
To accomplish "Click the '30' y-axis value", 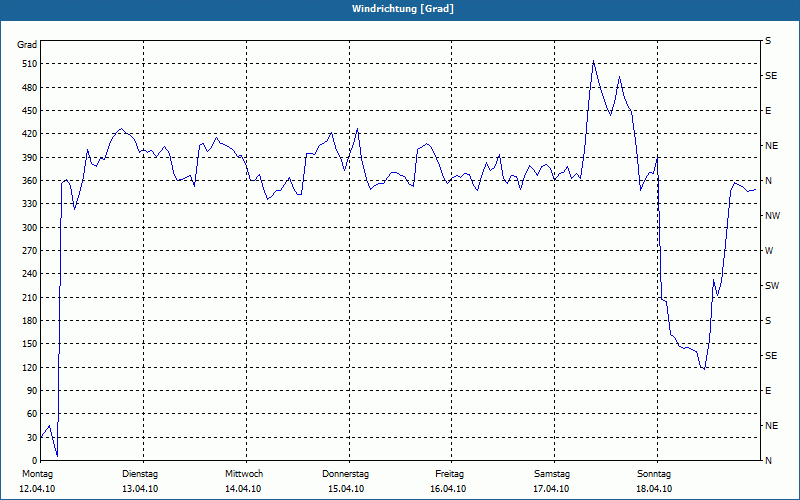I will [32, 437].
